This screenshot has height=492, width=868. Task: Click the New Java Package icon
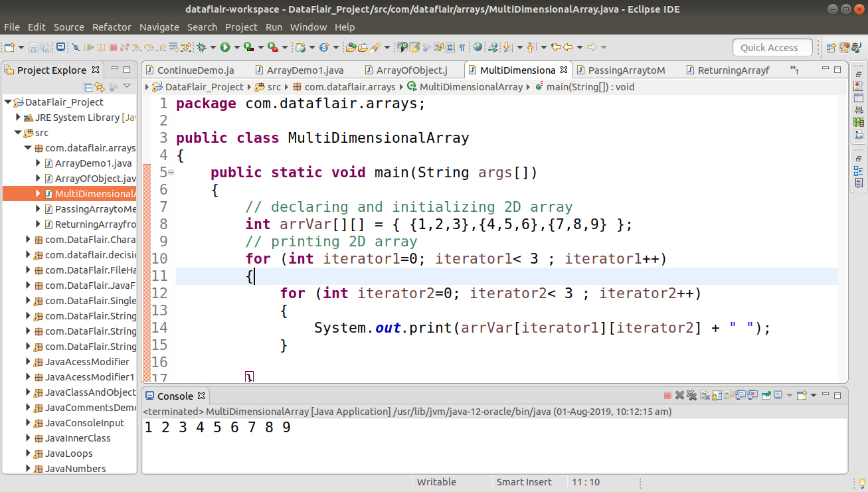(x=301, y=47)
